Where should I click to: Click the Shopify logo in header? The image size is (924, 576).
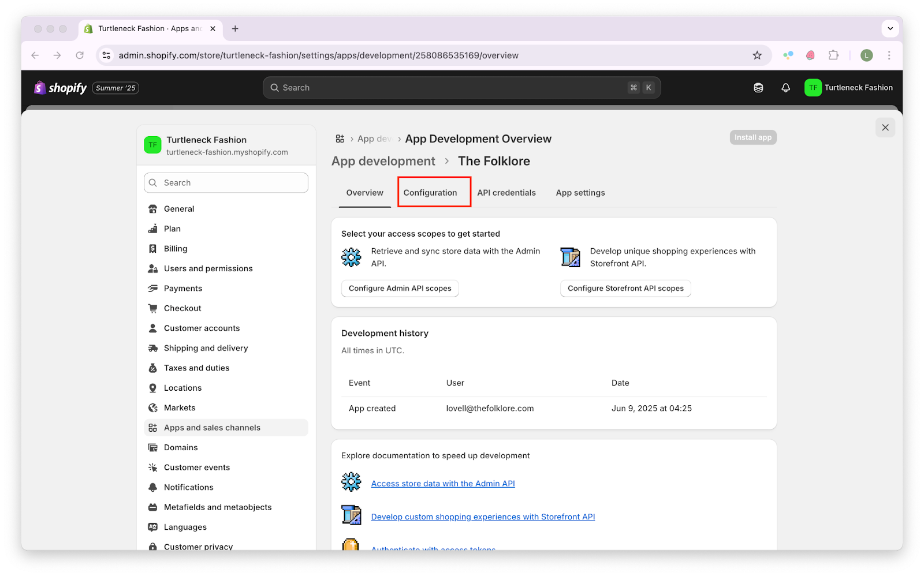(x=61, y=88)
